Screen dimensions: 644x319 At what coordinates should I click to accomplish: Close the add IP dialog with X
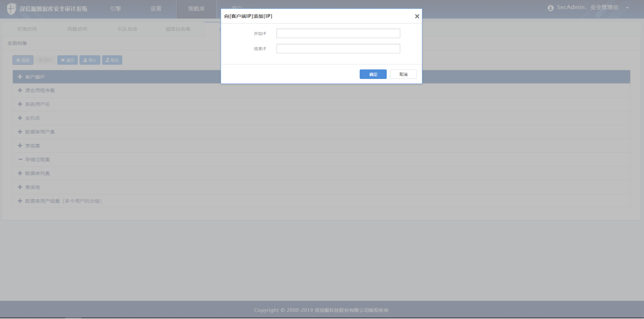[x=417, y=16]
